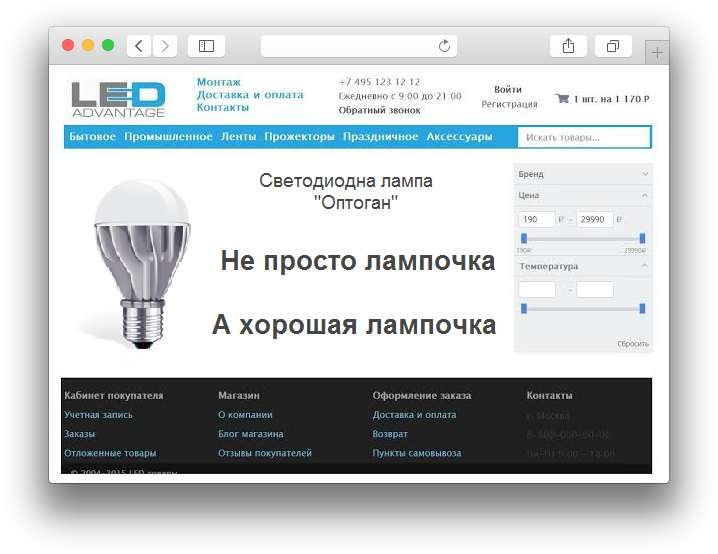Viewport: 718px width, 554px height.
Task: Click the browser address bar
Action: 359,46
